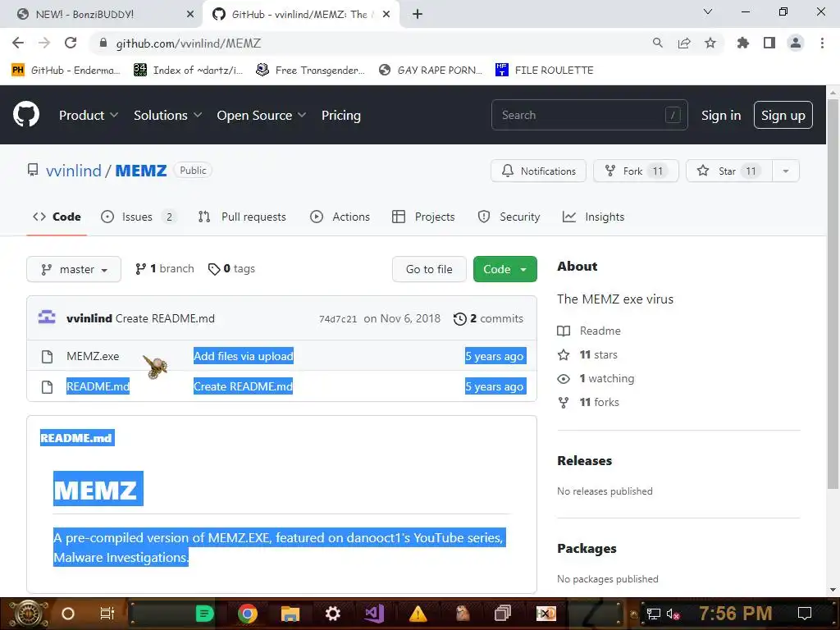
Task: Switch to the Actions tab
Action: pyautogui.click(x=340, y=217)
